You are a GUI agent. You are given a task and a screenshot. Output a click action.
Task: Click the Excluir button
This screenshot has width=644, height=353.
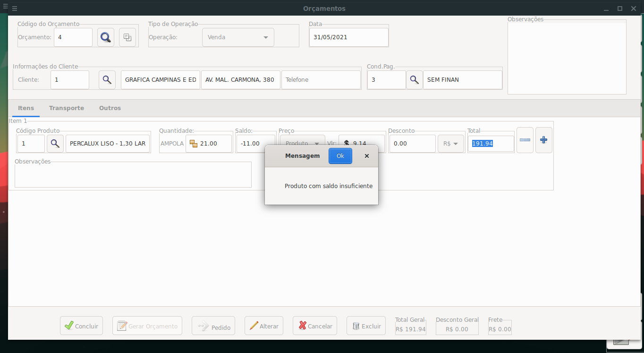point(366,326)
